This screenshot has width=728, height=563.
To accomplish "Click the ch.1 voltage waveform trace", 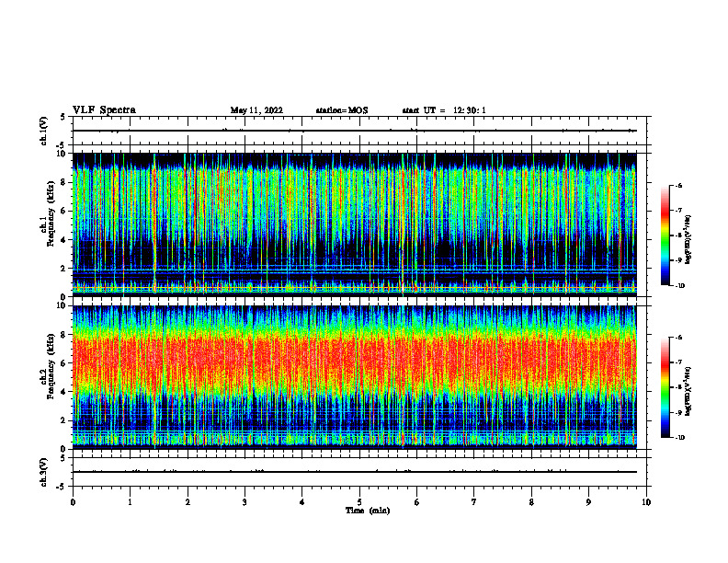I will pos(354,131).
